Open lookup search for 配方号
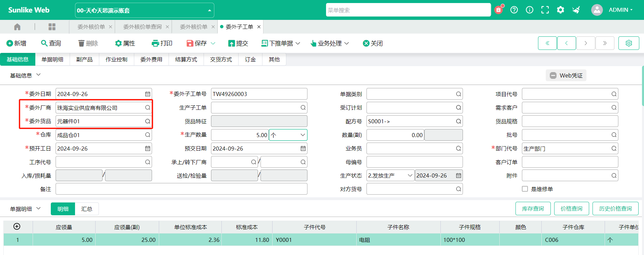Image resolution: width=644 pixels, height=255 pixels. click(x=458, y=121)
